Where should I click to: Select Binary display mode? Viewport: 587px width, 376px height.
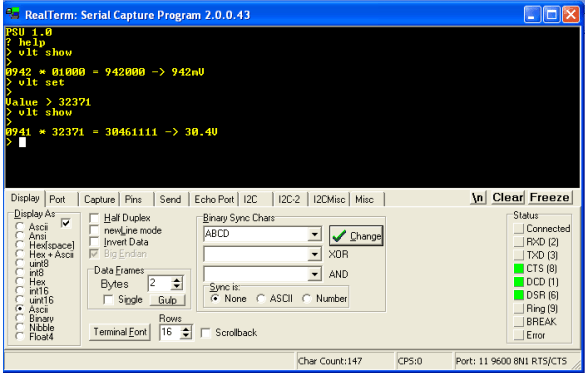[x=19, y=318]
